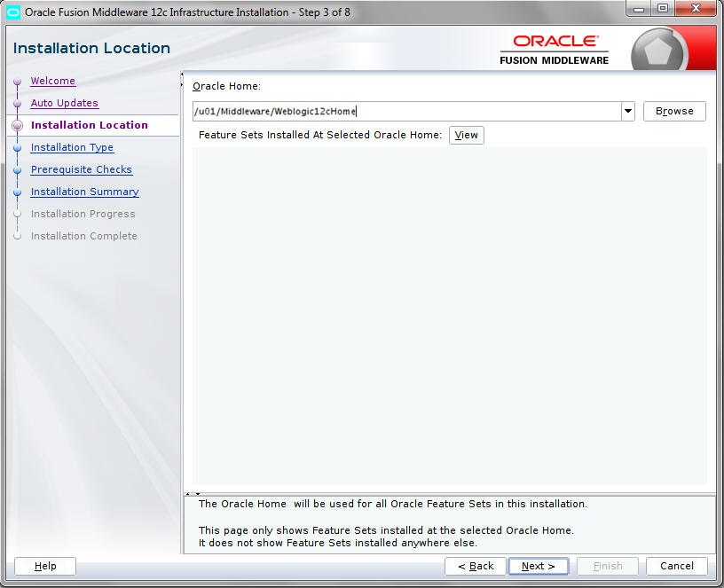Toggle the message pane splitter arrows
This screenshot has height=588, width=724.
193,493
